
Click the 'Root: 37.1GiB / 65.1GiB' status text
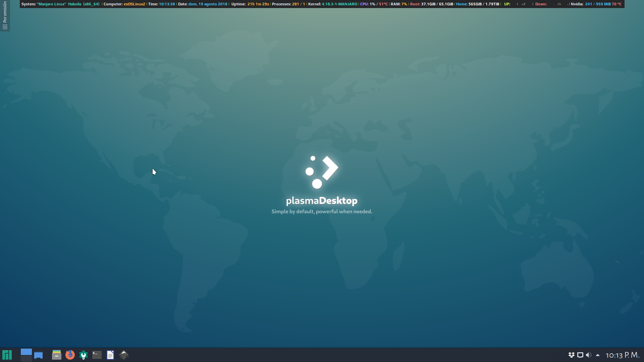432,4
